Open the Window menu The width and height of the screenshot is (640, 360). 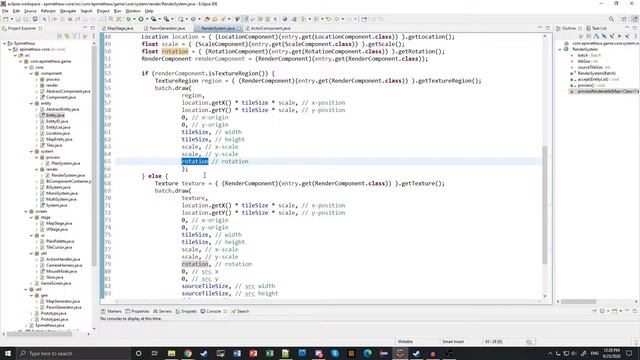coord(133,11)
